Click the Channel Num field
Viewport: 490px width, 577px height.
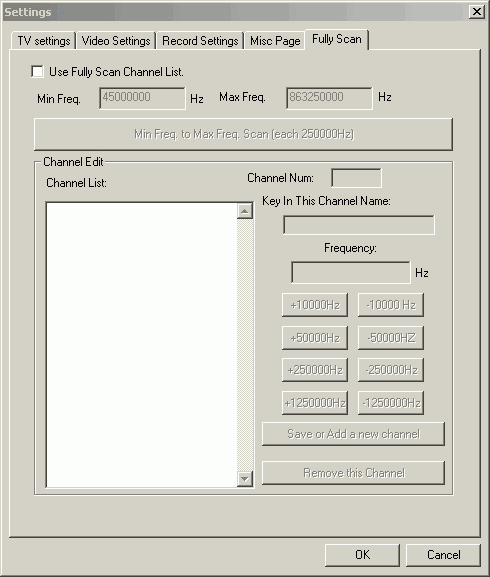[356, 178]
